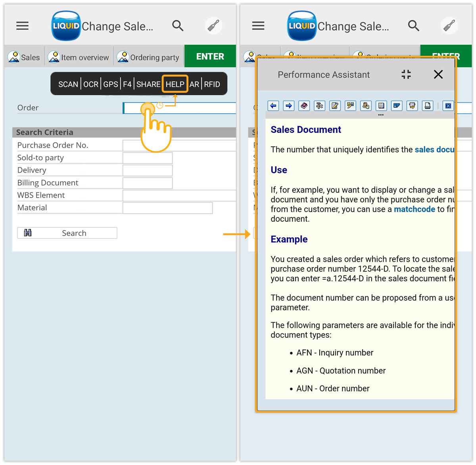The image size is (476, 465).
Task: Open the Ordering party tab
Action: click(148, 57)
